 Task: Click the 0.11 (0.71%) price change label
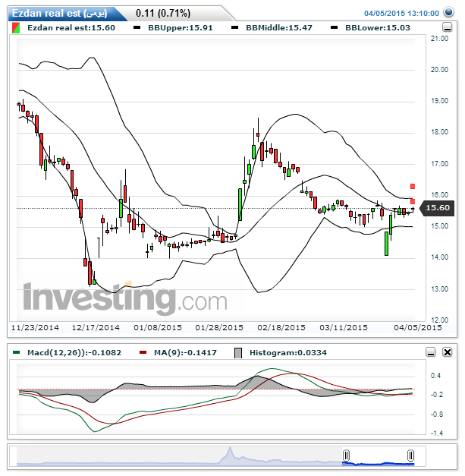(162, 14)
